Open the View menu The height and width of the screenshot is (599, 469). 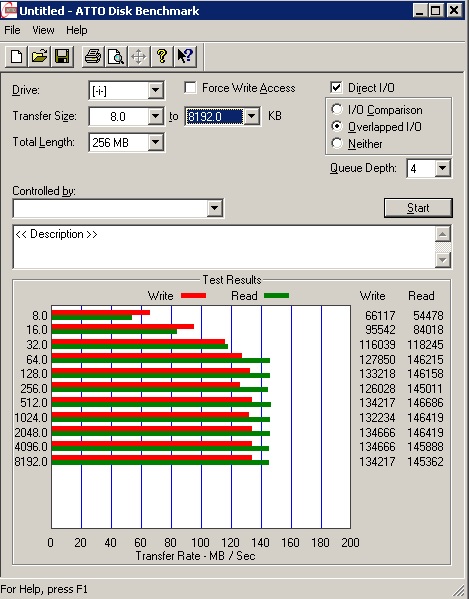pos(43,30)
